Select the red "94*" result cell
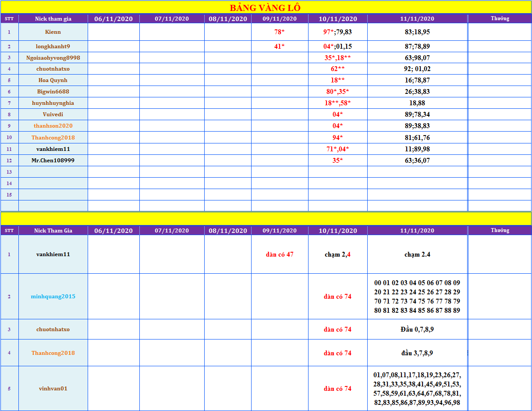 click(x=337, y=138)
